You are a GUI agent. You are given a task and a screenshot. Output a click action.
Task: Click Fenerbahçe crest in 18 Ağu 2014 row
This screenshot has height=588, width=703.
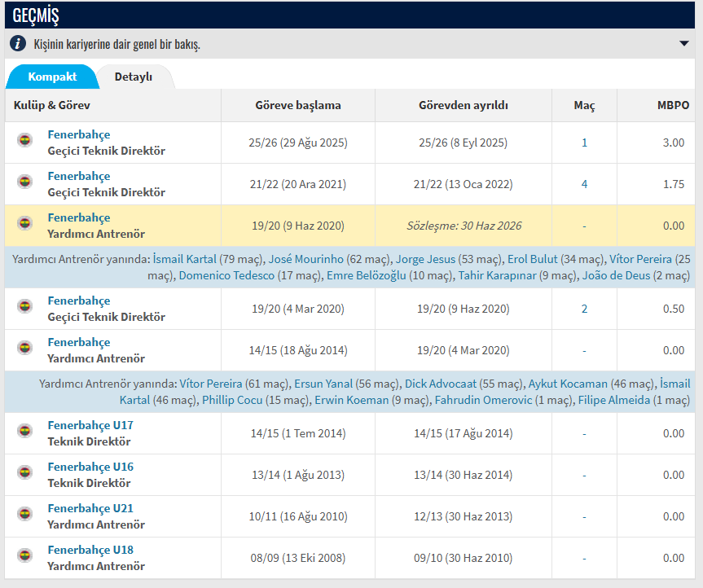pyautogui.click(x=25, y=347)
